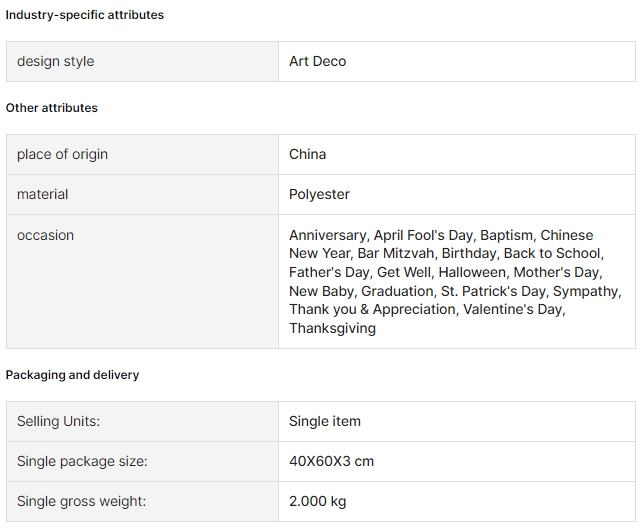642x529 pixels.
Task: Click the Other attributes heading
Action: [x=52, y=108]
